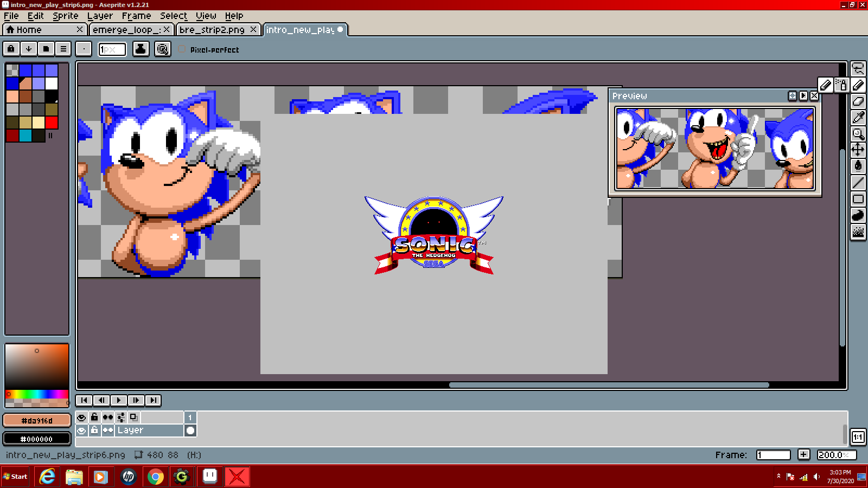The width and height of the screenshot is (868, 488).
Task: Toggle continuous mode on Layer row
Action: 108,430
